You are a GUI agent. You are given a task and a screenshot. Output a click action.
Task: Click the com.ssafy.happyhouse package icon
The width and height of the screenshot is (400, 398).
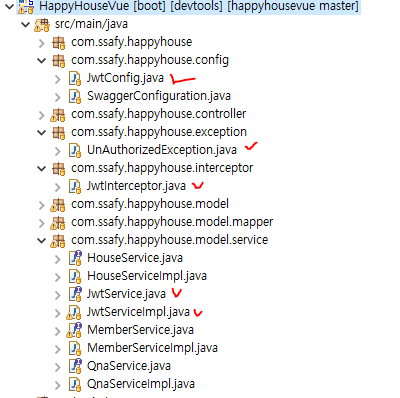(x=59, y=43)
